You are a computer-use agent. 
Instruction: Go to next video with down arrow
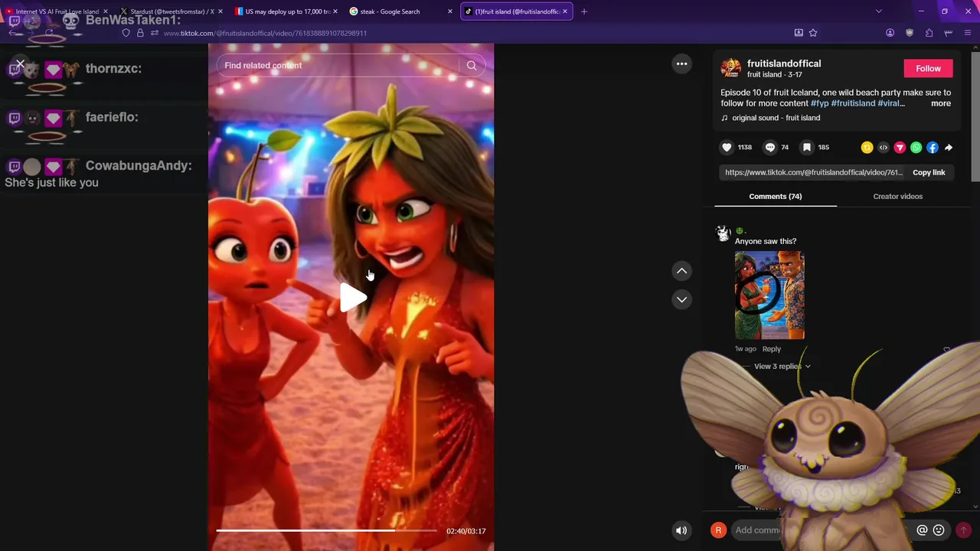click(681, 299)
